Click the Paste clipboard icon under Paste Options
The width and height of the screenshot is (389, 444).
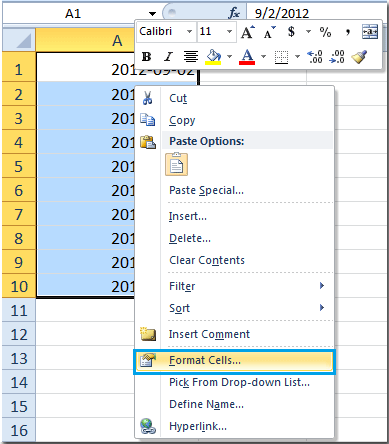click(177, 164)
